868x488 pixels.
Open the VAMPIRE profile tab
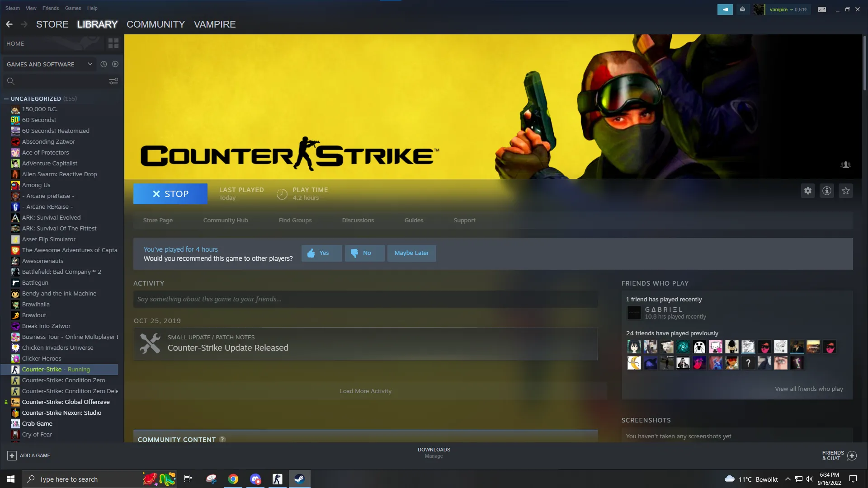pyautogui.click(x=215, y=24)
